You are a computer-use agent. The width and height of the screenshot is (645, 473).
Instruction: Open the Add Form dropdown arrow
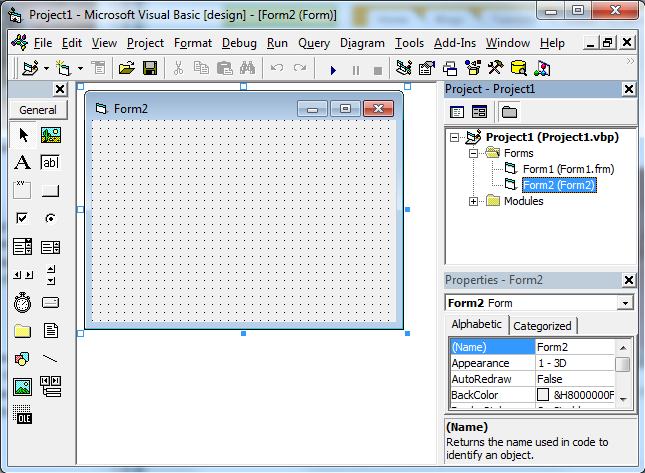[x=80, y=68]
